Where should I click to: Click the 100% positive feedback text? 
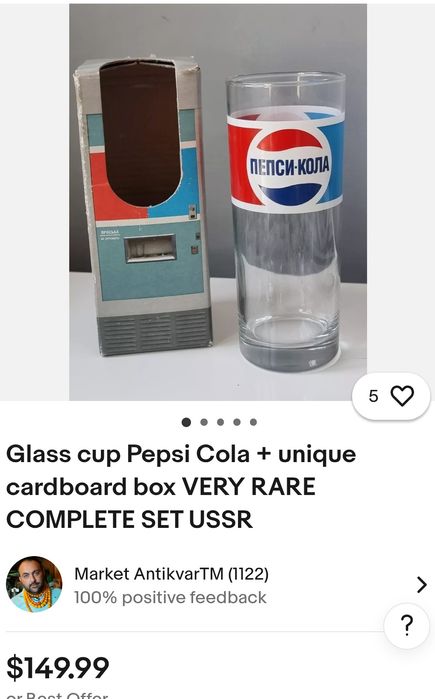pos(170,597)
